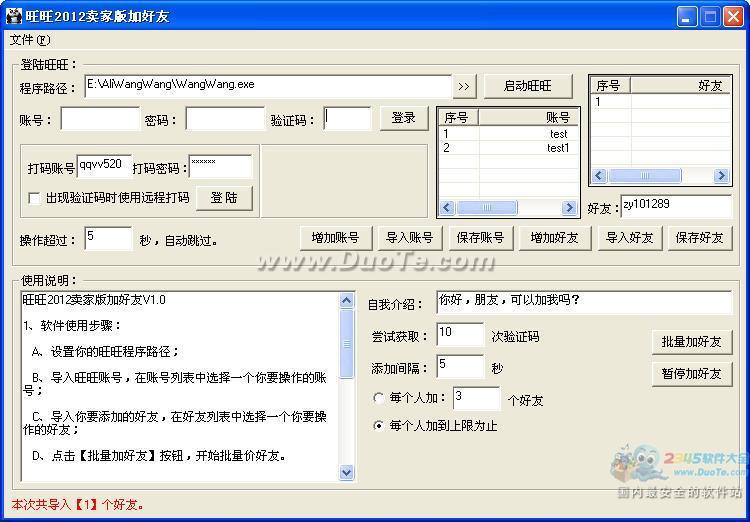Click the account list left scroll arrow
This screenshot has width=750, height=522.
[447, 208]
